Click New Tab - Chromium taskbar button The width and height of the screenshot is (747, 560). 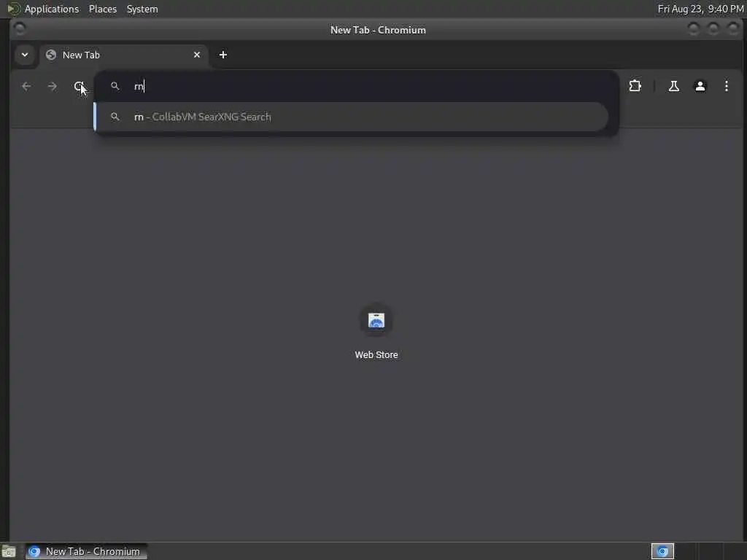[86, 551]
